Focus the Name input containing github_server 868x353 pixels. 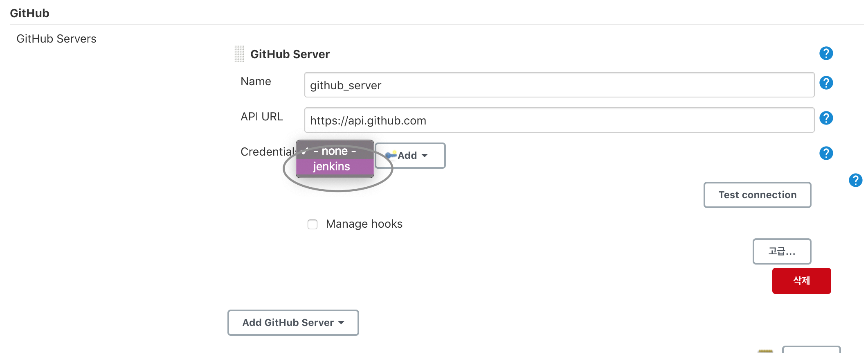(559, 85)
